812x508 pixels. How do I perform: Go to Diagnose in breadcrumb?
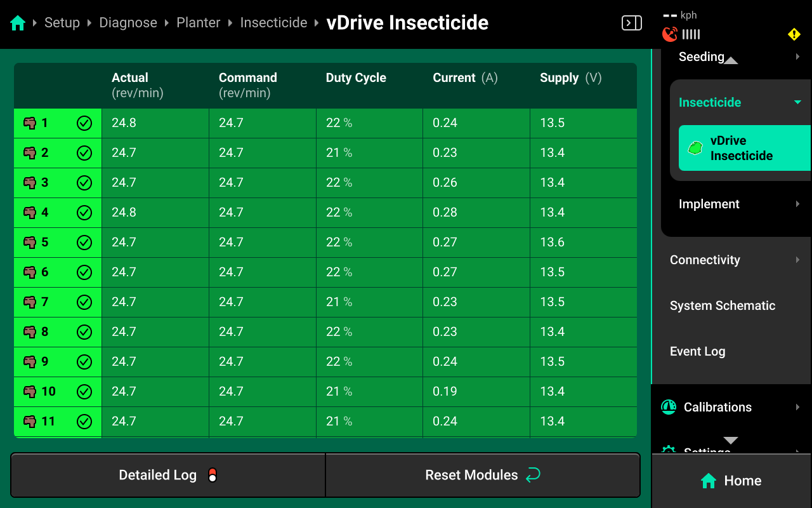[x=128, y=23]
